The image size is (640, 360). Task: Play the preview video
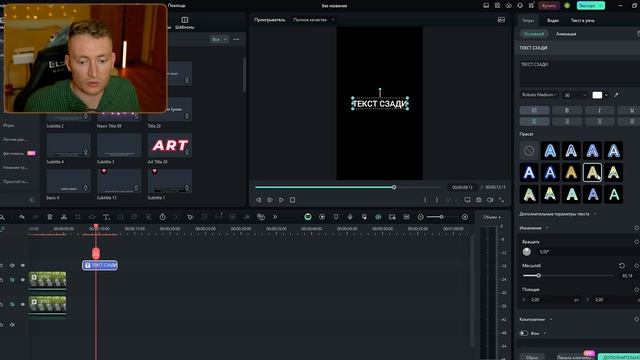pos(281,200)
